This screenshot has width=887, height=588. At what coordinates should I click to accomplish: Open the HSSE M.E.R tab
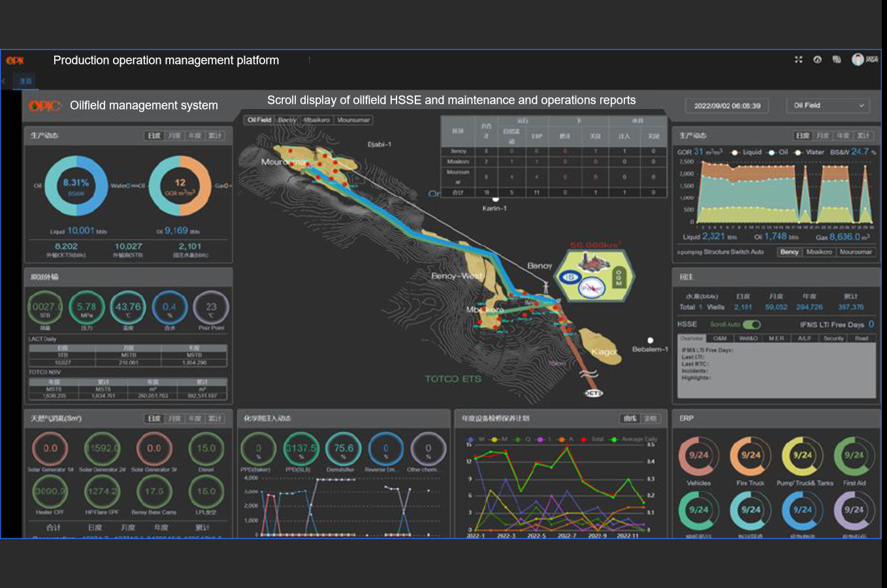tap(777, 338)
